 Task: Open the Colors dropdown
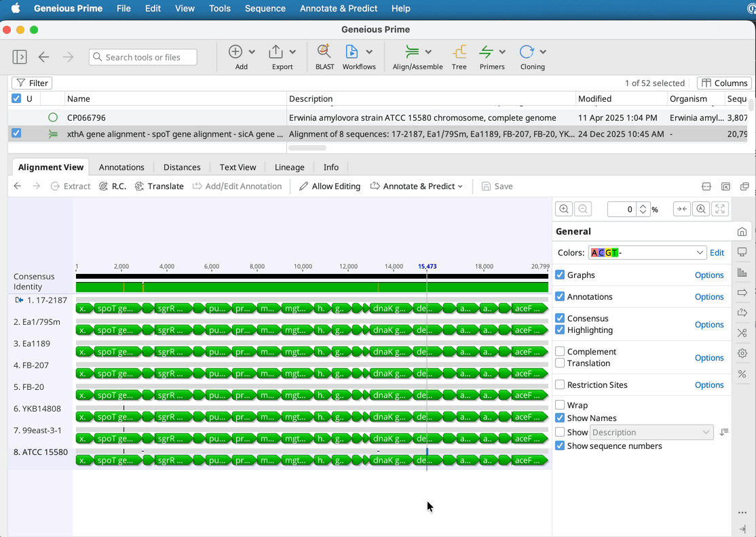pos(647,253)
